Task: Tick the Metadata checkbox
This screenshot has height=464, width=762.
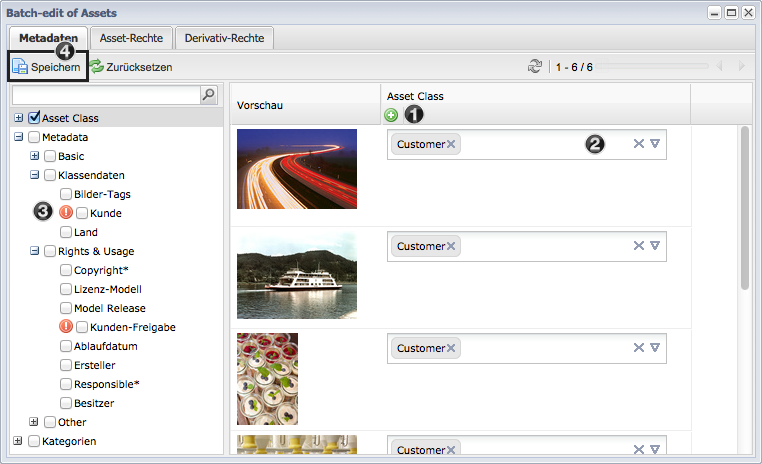Action: coord(34,137)
